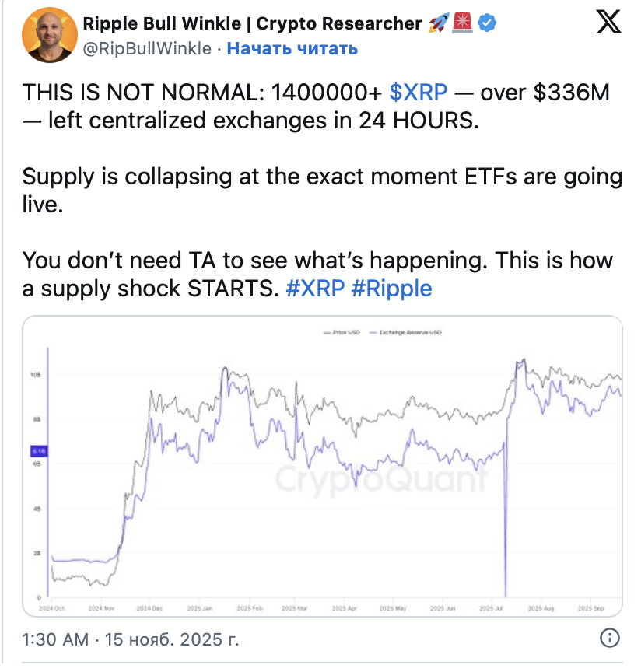Click the blue verified checkmark badge
Viewport: 641px width, 672px height.
(x=488, y=24)
